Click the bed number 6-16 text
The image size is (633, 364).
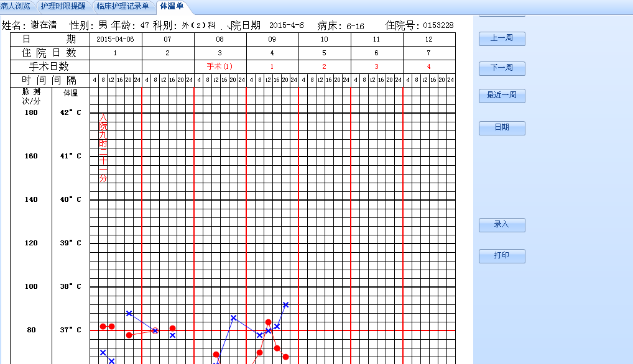(355, 26)
